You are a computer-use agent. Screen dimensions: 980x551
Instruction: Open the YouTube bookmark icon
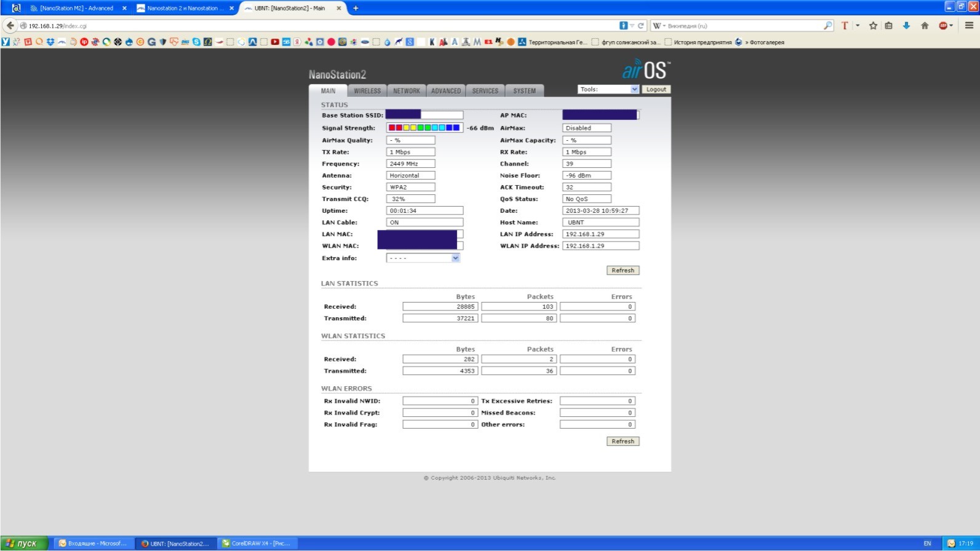click(275, 42)
